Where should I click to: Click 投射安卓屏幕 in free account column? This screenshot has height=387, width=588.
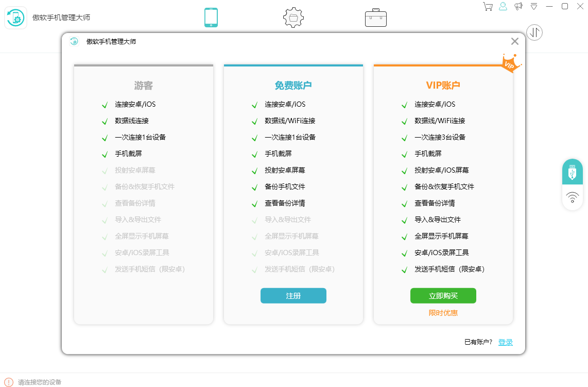[x=285, y=171]
